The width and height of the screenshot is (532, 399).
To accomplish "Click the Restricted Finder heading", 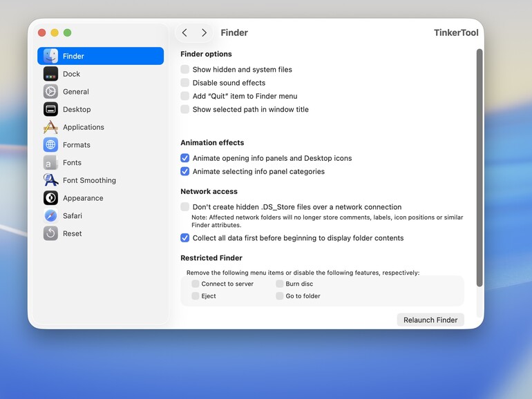I will pos(211,257).
